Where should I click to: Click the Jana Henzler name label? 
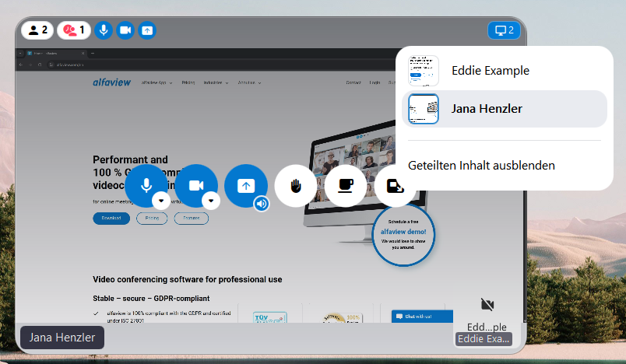click(62, 338)
